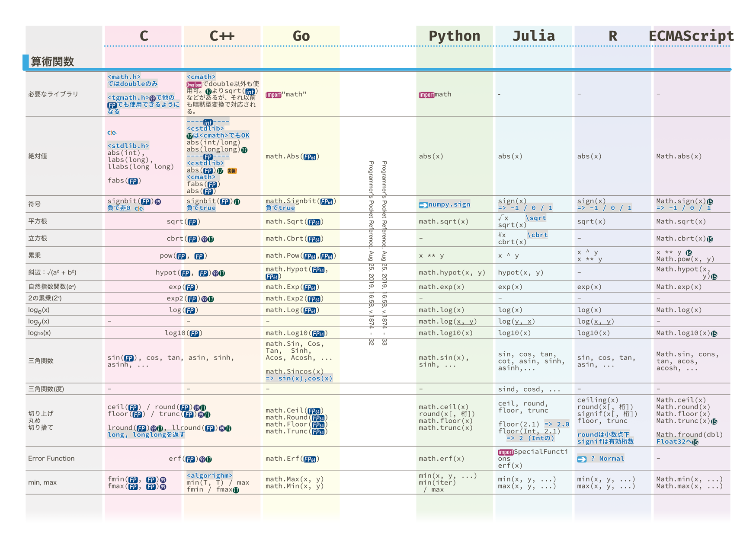
Task: Click "? Normal" text in R Error Function cell
Action: [608, 459]
